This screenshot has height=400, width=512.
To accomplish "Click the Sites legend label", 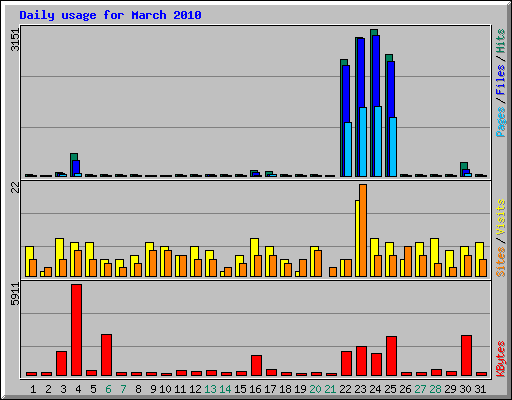I will tap(501, 262).
